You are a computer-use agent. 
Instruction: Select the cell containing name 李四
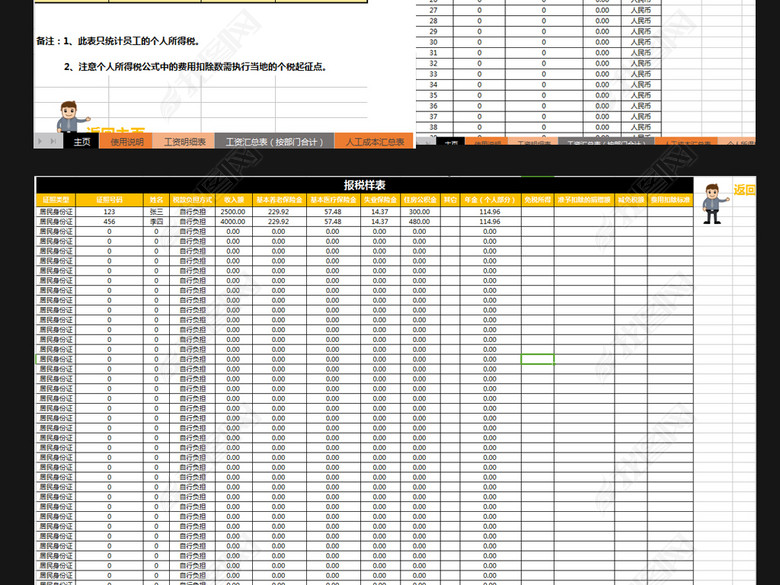pos(156,221)
